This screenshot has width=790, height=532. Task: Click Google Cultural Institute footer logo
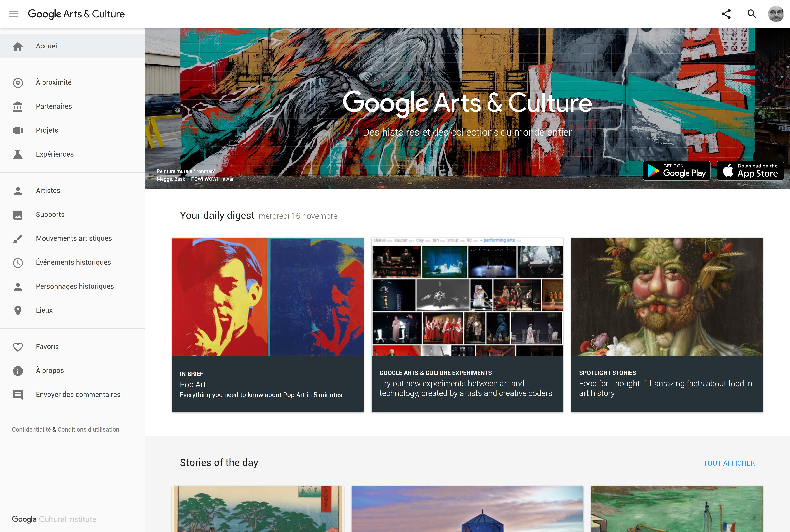[54, 519]
